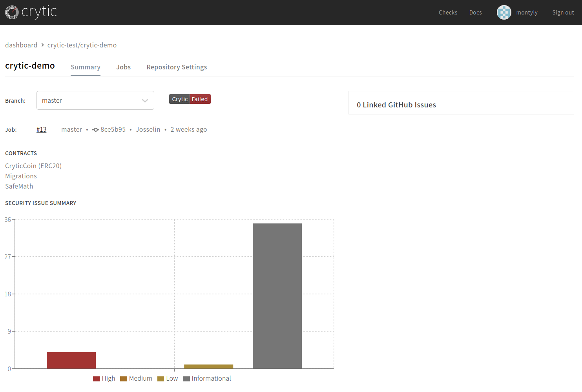View the CryticCoin (ERC20) contract

click(x=33, y=166)
